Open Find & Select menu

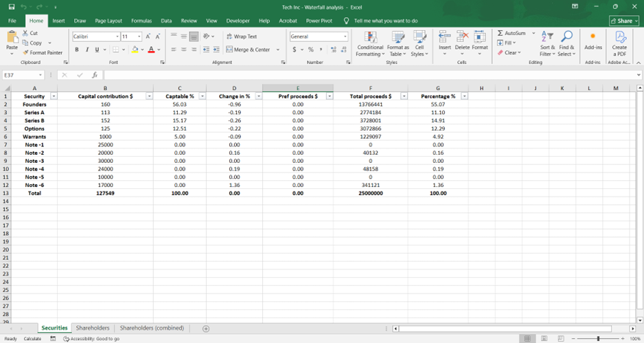pyautogui.click(x=567, y=43)
